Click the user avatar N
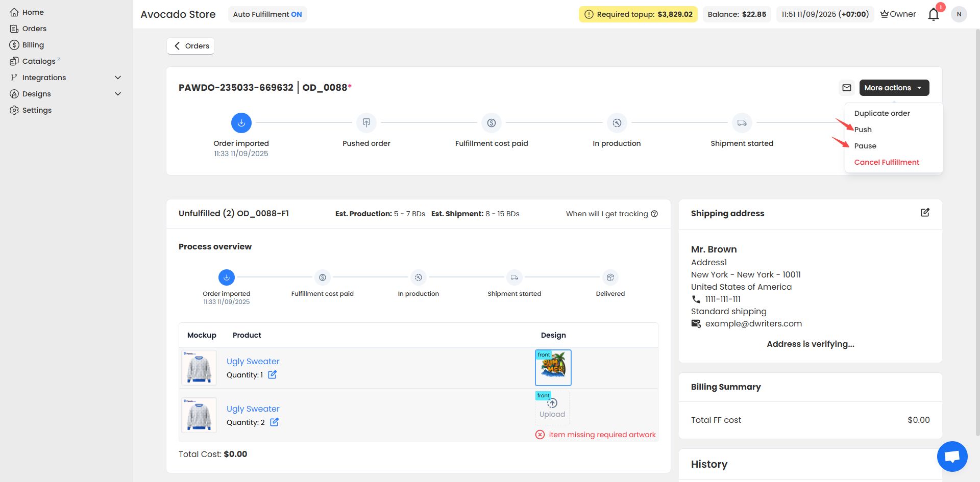The height and width of the screenshot is (482, 980). pos(959,14)
